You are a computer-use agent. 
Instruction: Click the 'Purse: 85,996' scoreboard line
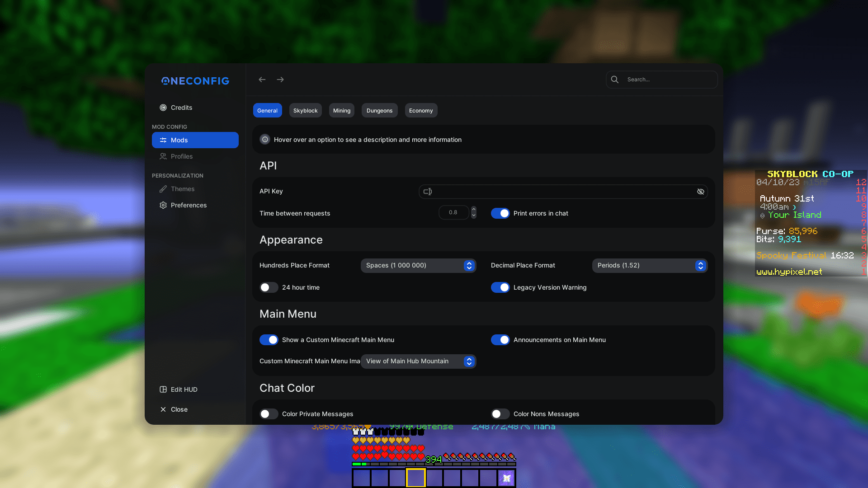click(787, 231)
